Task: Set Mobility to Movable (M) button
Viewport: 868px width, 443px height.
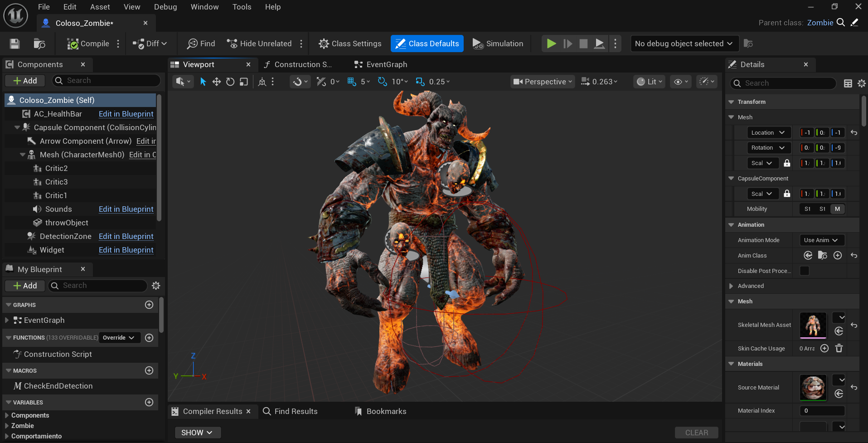Action: (x=838, y=209)
